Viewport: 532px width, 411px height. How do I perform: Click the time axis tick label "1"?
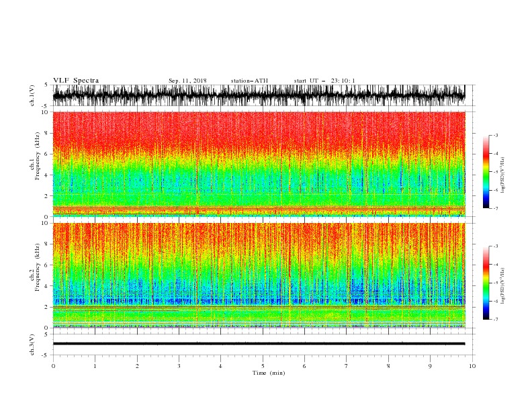click(95, 366)
